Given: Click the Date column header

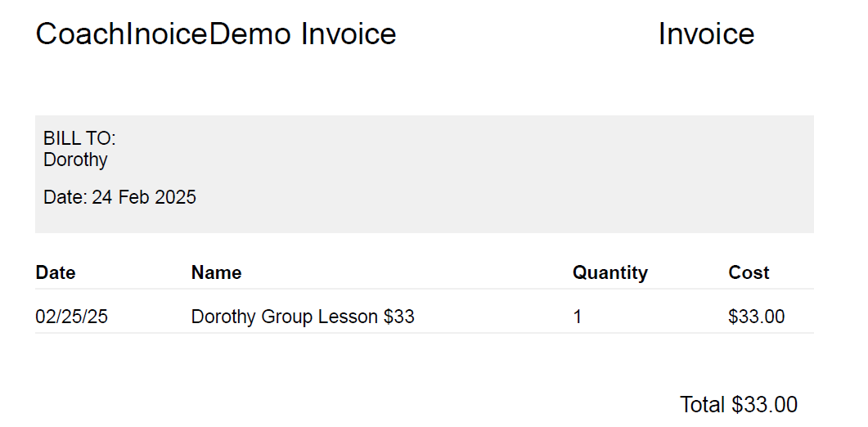Looking at the screenshot, I should coord(56,272).
